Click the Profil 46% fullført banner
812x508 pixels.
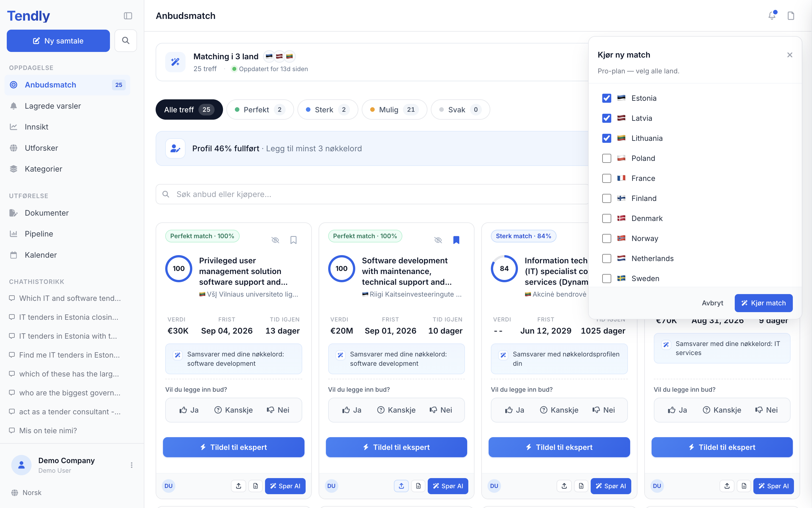click(x=372, y=148)
